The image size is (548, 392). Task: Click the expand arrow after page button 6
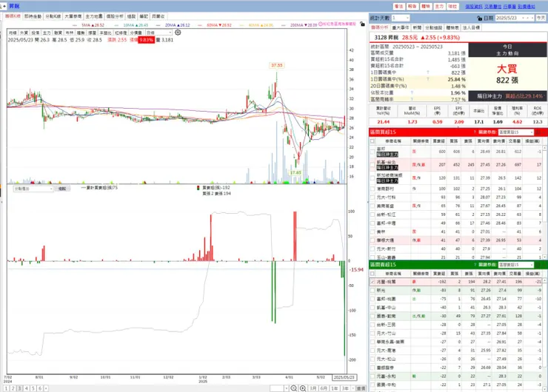coord(46,388)
